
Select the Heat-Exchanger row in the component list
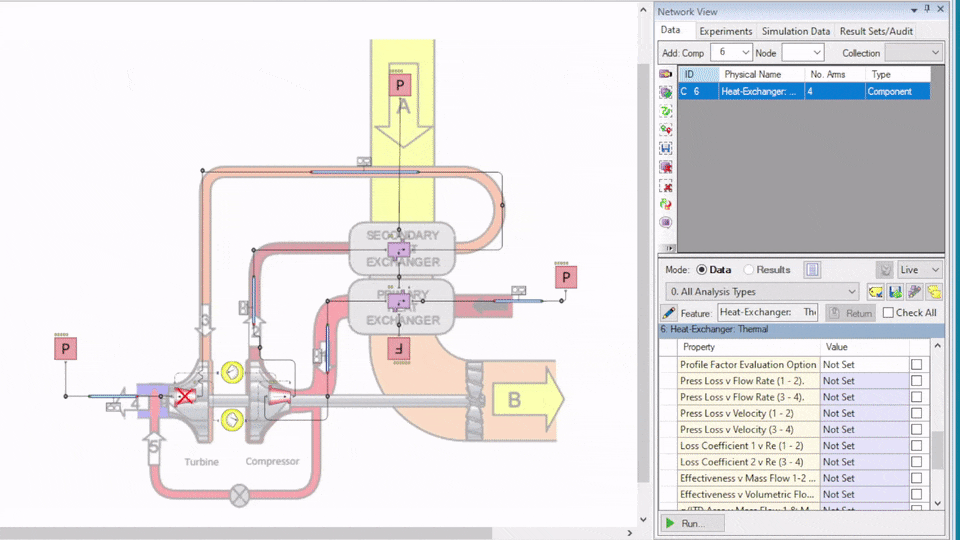(804, 92)
